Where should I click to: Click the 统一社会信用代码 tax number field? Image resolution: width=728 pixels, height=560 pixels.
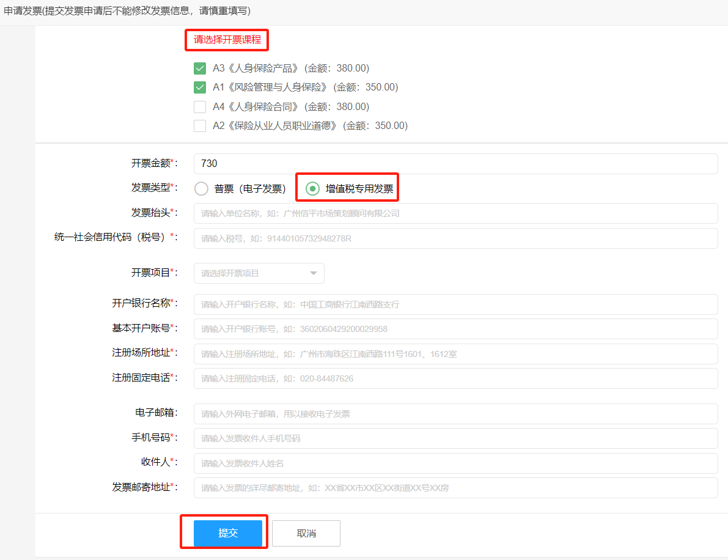[x=455, y=238]
